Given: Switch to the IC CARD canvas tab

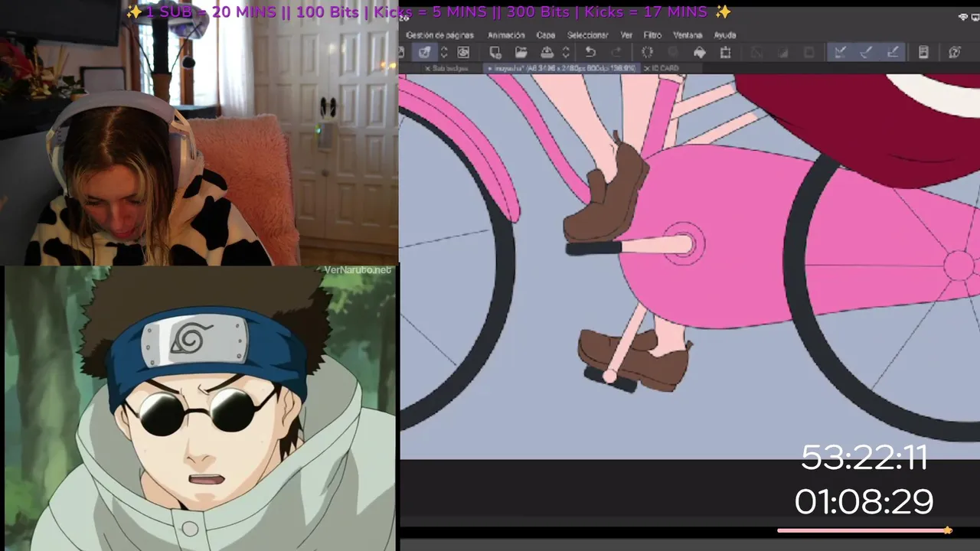Looking at the screenshot, I should pos(665,68).
